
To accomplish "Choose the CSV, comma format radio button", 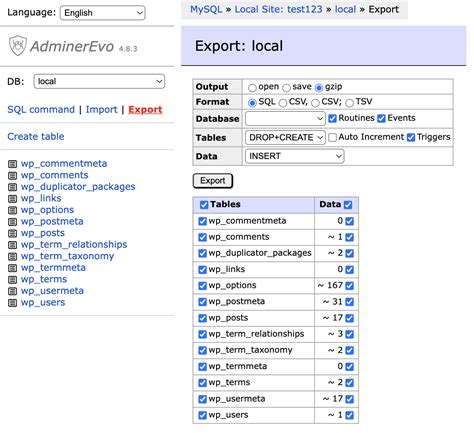I will pos(283,103).
